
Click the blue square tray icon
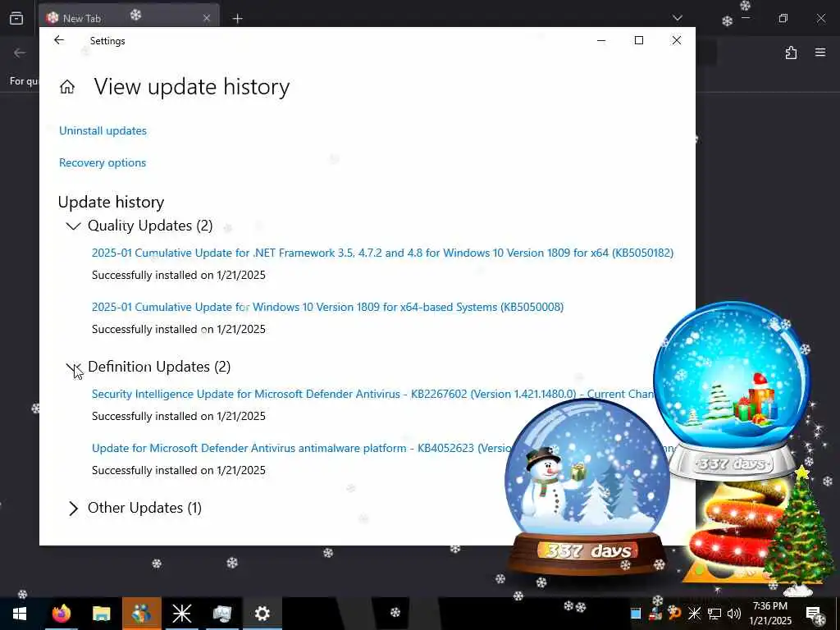tap(636, 614)
